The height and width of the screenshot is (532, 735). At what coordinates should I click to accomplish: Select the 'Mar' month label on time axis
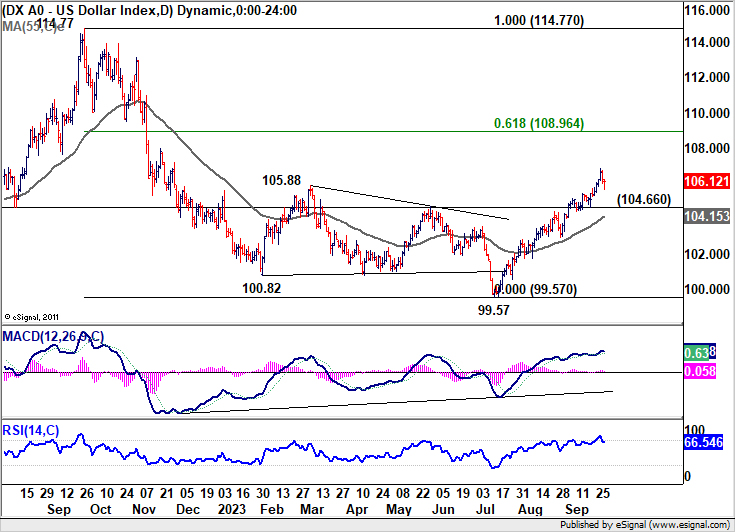312,509
